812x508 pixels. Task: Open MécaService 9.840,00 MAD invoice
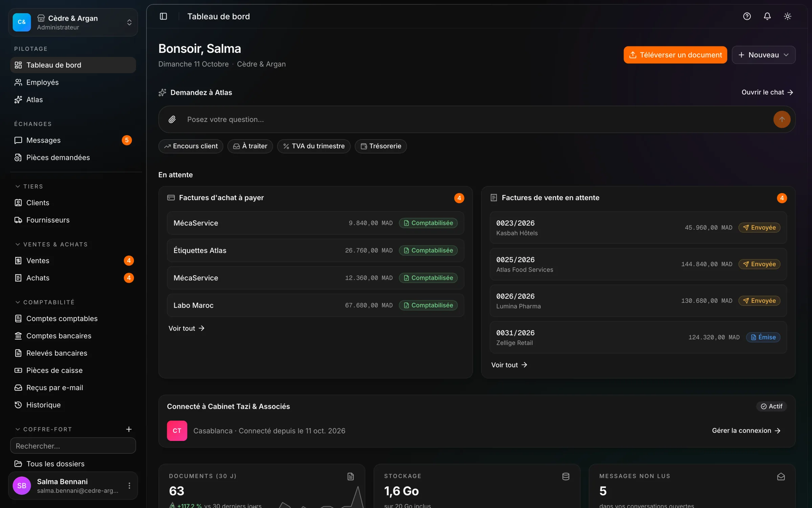pyautogui.click(x=315, y=223)
